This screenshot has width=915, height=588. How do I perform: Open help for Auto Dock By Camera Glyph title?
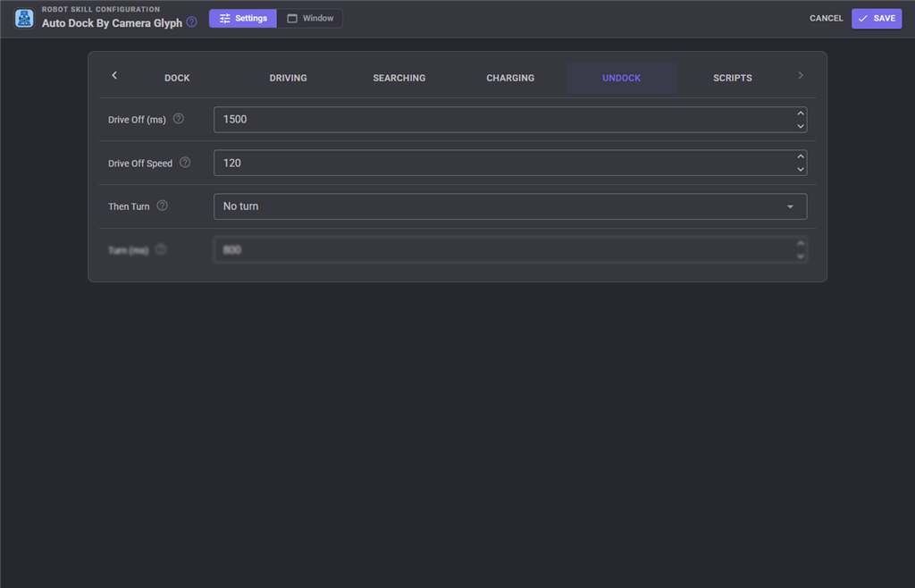click(191, 22)
